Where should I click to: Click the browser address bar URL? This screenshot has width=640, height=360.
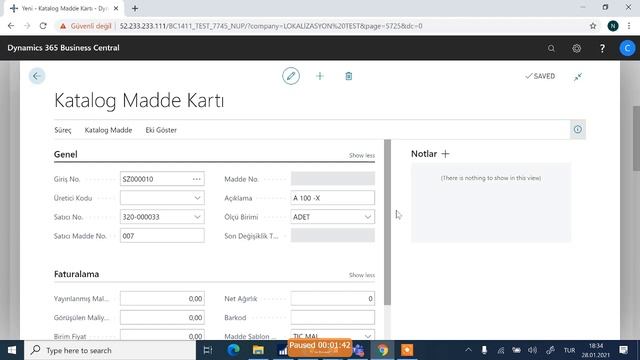click(271, 26)
